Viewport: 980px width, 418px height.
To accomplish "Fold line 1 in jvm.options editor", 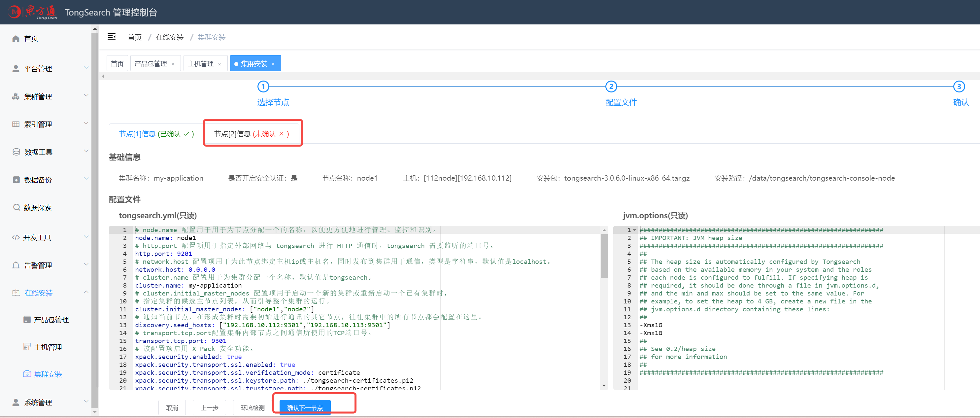I will click(634, 230).
